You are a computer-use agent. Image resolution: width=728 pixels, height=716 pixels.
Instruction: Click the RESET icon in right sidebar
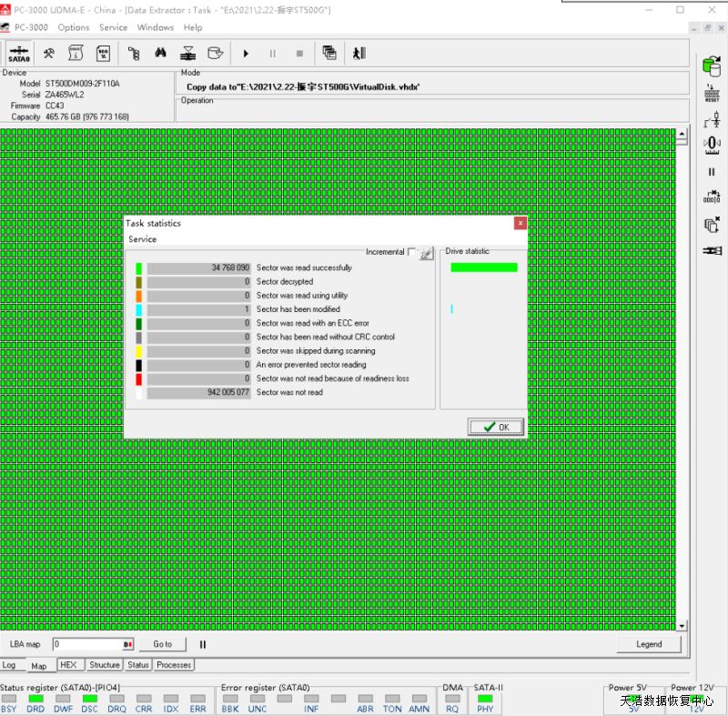tap(712, 92)
